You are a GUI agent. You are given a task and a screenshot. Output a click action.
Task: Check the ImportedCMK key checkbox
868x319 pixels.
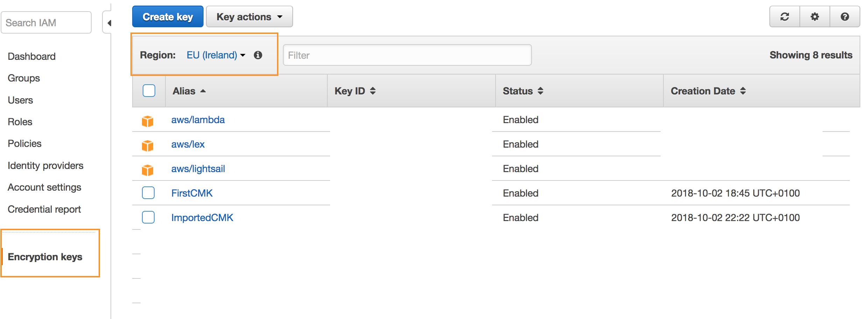click(148, 217)
